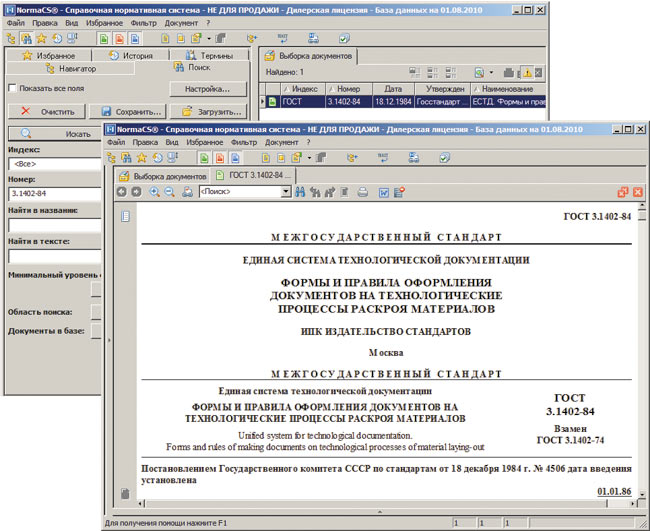
Task: Toggle the 'Показать все поля' checkbox
Action: tap(12, 88)
